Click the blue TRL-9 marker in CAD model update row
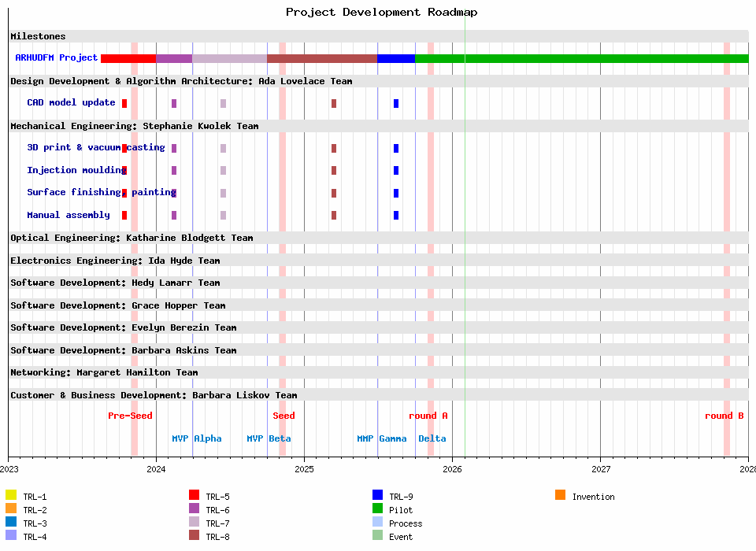The width and height of the screenshot is (756, 551). (x=396, y=104)
